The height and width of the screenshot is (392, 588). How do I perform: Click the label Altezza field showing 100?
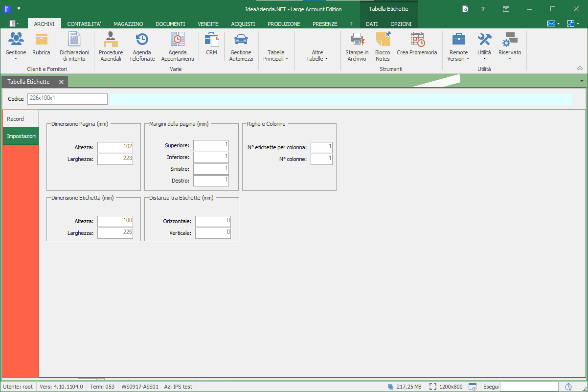pyautogui.click(x=115, y=221)
